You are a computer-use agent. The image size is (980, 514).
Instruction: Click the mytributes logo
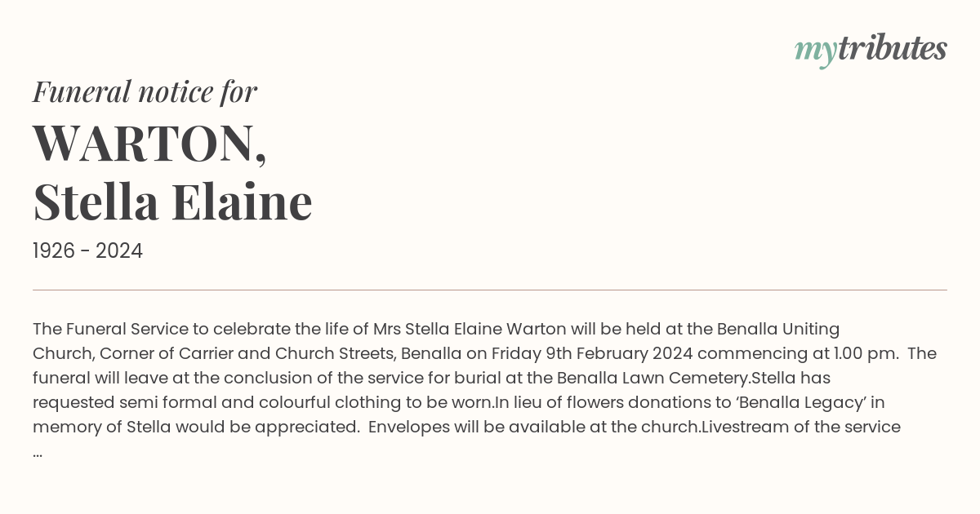[871, 50]
